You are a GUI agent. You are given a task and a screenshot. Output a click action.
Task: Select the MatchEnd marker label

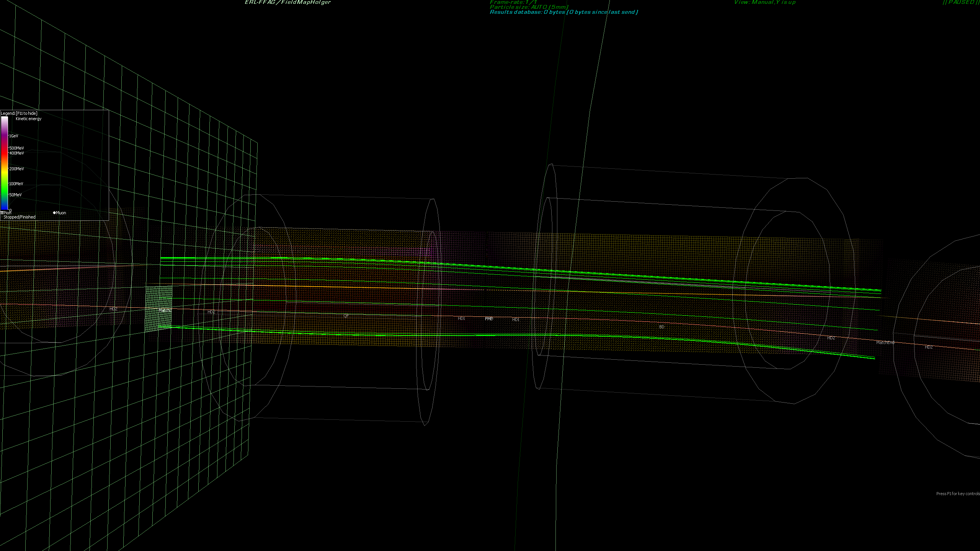(x=885, y=342)
